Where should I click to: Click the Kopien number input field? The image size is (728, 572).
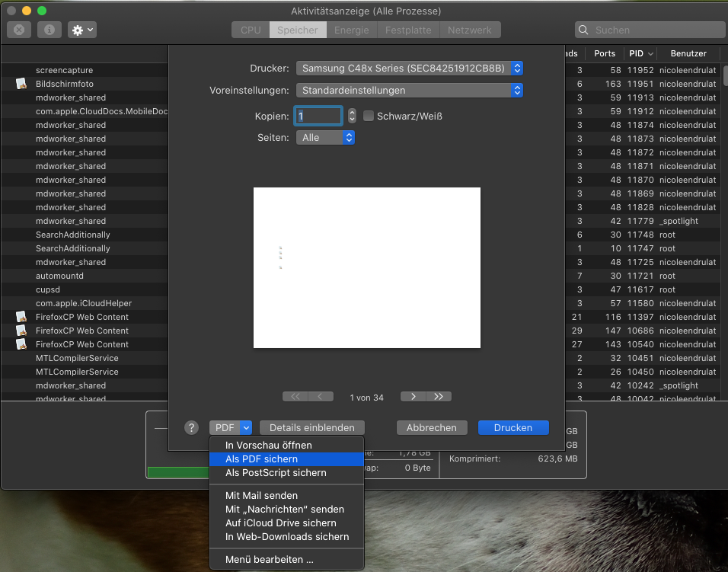click(318, 117)
